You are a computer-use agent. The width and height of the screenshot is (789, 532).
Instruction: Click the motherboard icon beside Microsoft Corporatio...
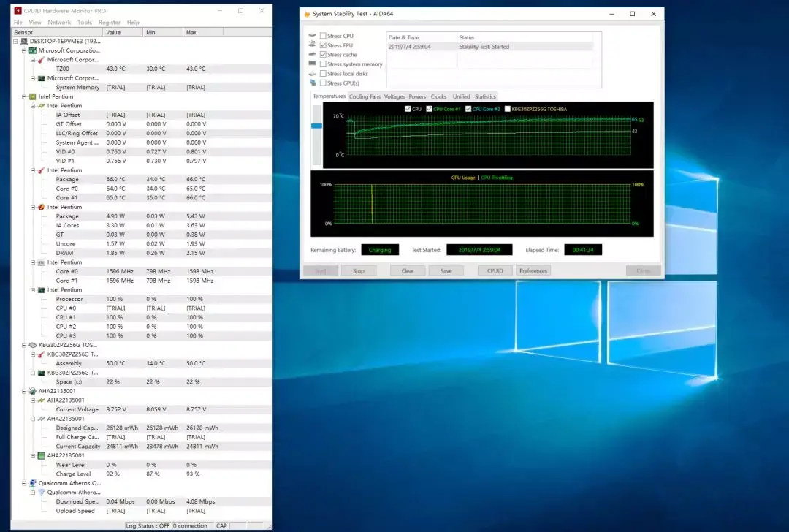(x=33, y=50)
